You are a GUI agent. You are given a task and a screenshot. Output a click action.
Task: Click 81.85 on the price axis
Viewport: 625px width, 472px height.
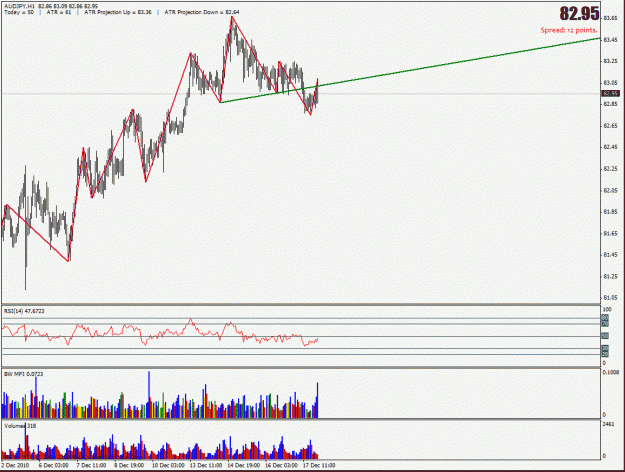pyautogui.click(x=611, y=212)
